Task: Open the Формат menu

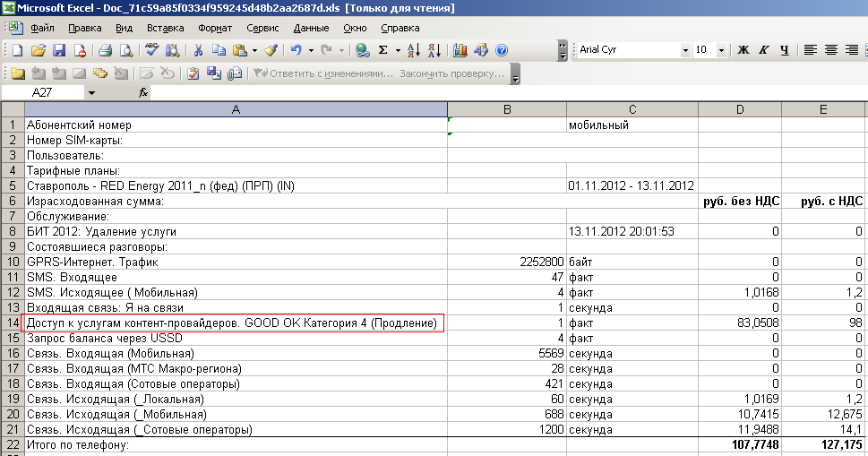Action: 215,28
